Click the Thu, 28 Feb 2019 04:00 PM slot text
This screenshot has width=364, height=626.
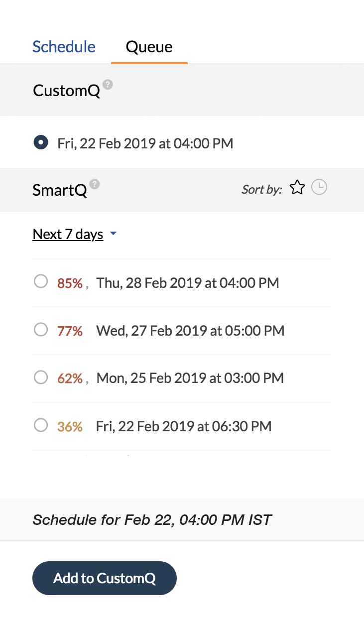pyautogui.click(x=188, y=283)
